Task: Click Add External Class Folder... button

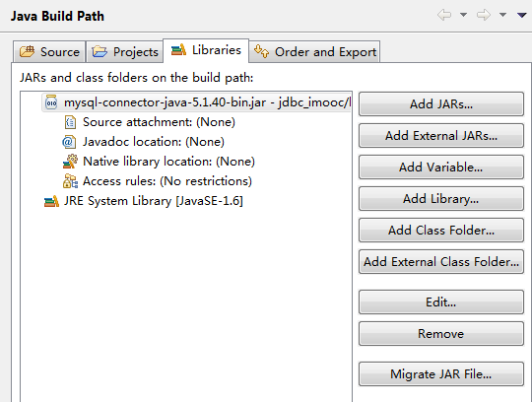Action: coord(441,262)
